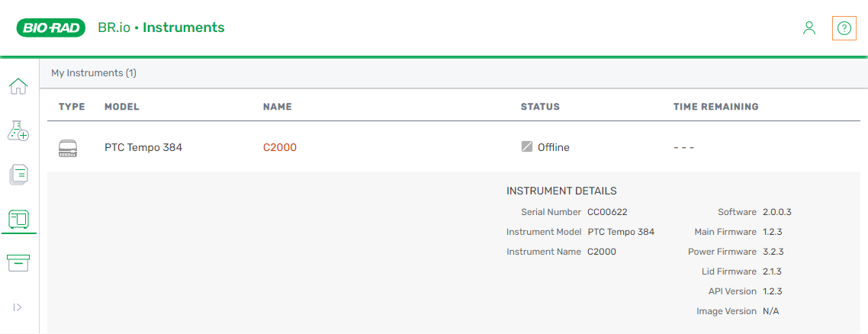Select the My Instruments (1) tab
The width and height of the screenshot is (868, 334).
pos(94,73)
